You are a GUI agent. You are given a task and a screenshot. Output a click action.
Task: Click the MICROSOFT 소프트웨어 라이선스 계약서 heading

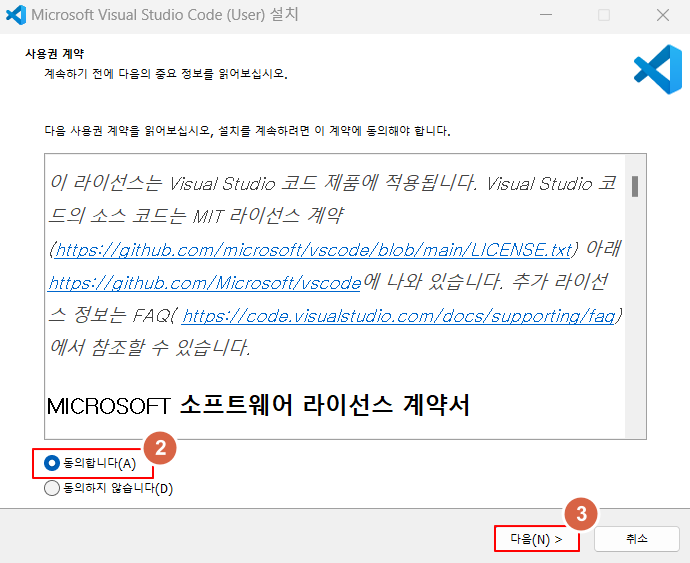[258, 405]
